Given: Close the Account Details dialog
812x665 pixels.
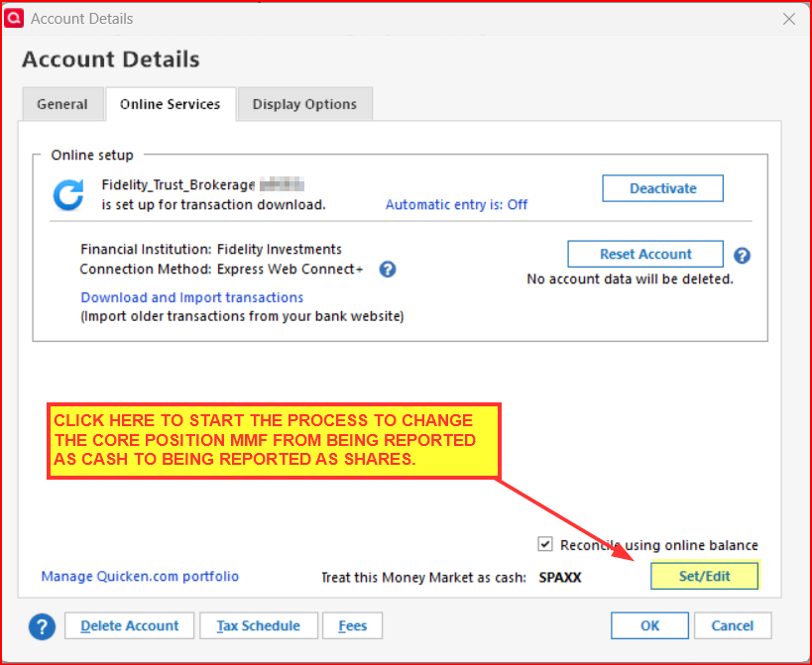Looking at the screenshot, I should tap(789, 19).
